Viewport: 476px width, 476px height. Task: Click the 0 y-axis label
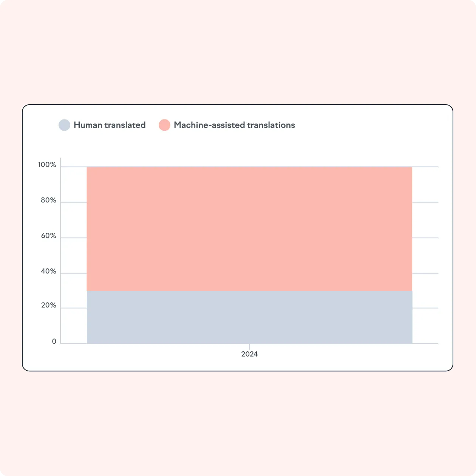pos(54,342)
